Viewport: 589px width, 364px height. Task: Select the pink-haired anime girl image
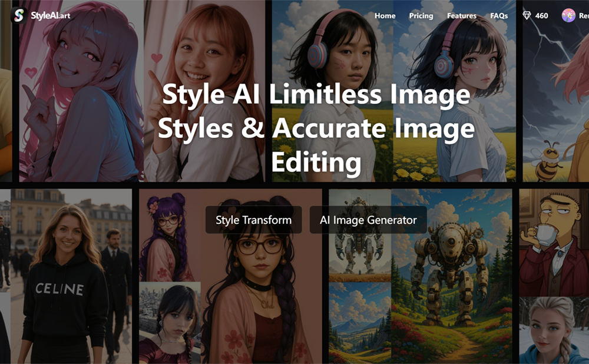coord(81,91)
